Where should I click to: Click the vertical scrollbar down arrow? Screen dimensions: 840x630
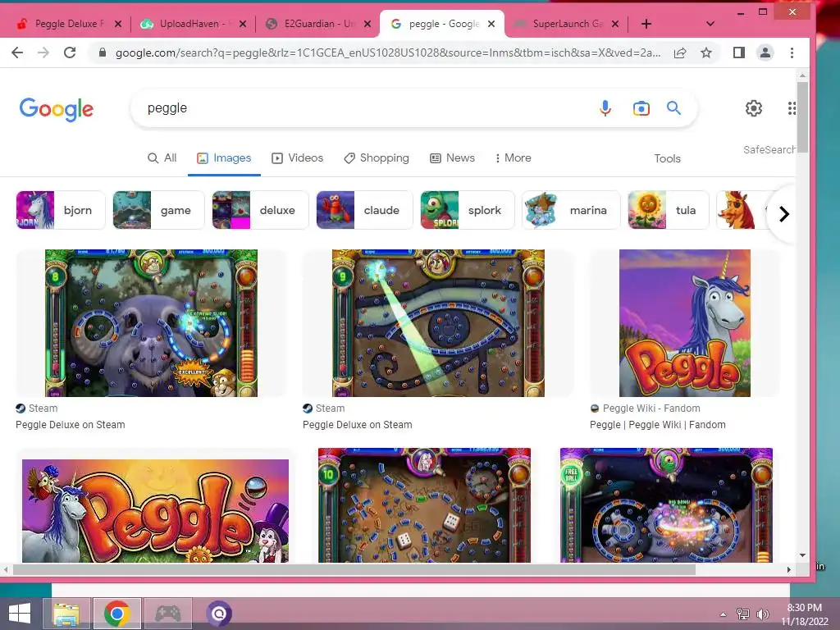(x=802, y=555)
